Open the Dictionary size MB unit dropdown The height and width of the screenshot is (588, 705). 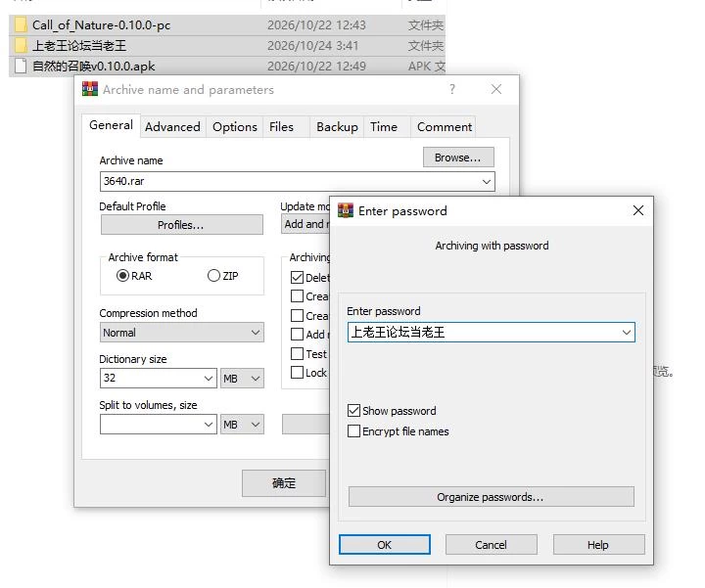(242, 379)
